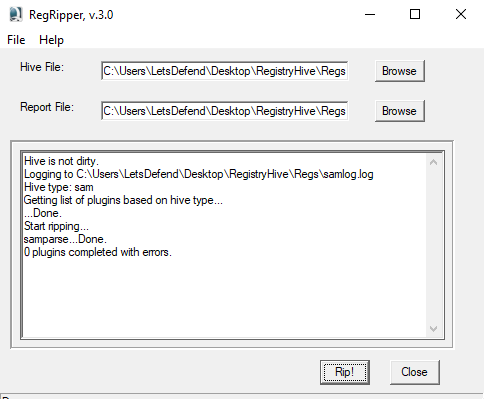This screenshot has height=399, width=484.
Task: Click 'Getting list of plugins based on hive type...' line
Action: [123, 200]
